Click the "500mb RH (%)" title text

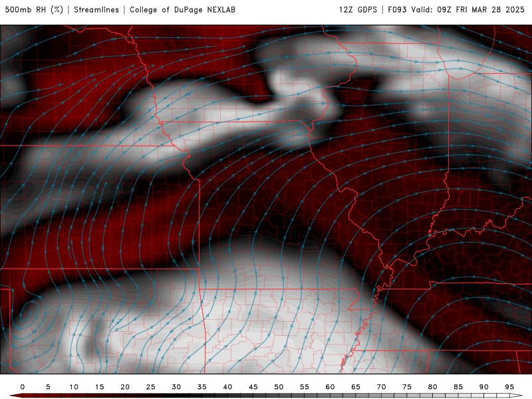(x=34, y=9)
